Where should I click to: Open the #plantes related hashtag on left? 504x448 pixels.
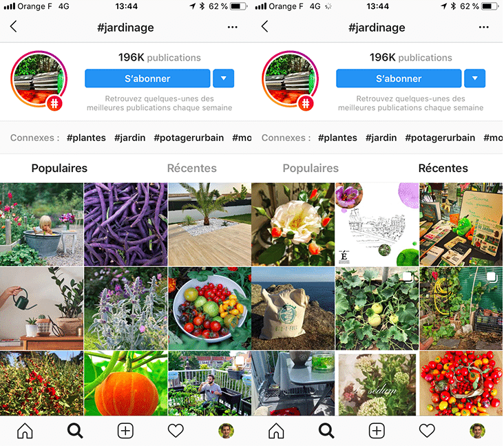point(86,138)
